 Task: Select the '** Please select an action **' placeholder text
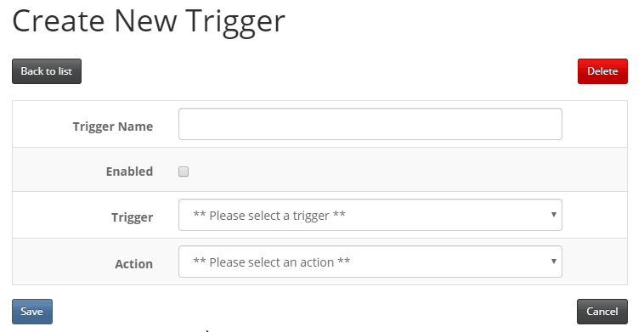pyautogui.click(x=272, y=262)
